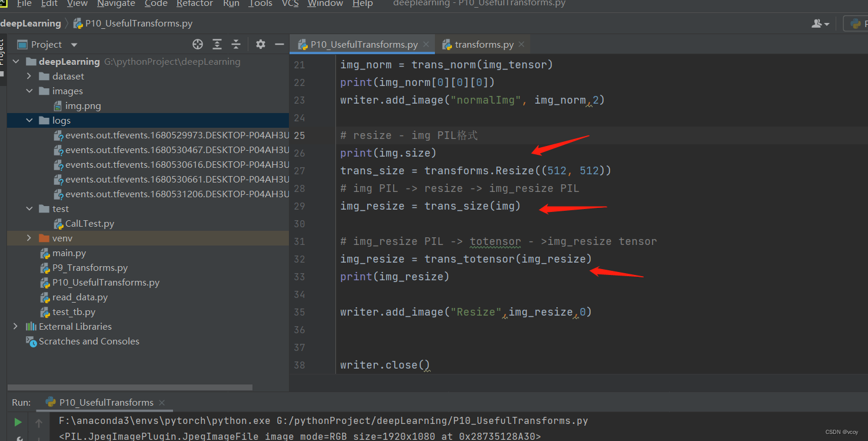Open Project panel settings gear
Image resolution: width=868 pixels, height=441 pixels.
coord(261,44)
